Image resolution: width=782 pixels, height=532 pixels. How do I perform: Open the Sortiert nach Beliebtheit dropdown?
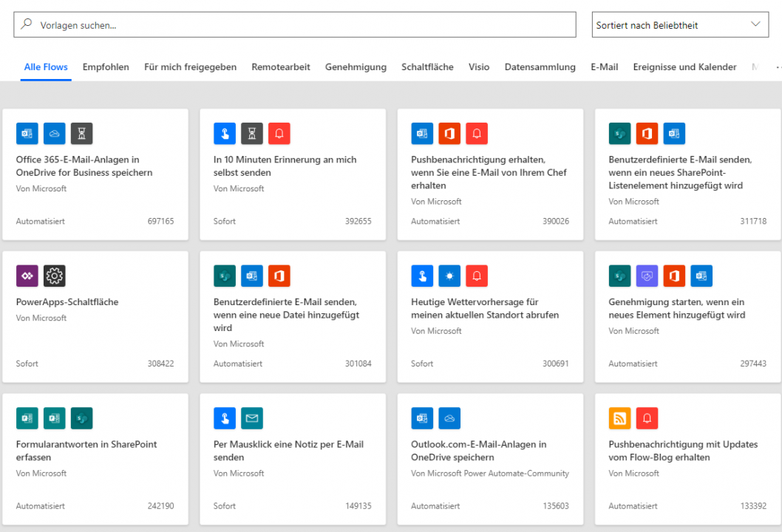pyautogui.click(x=679, y=25)
